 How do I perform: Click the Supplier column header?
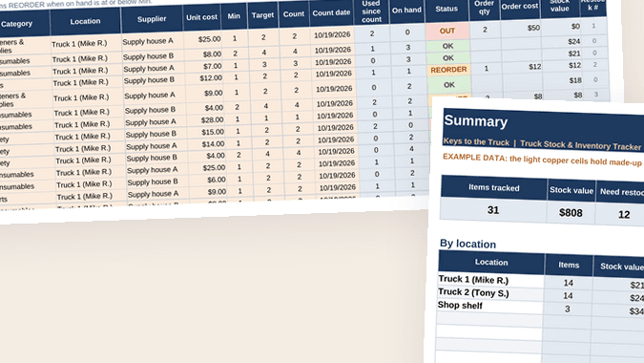152,19
